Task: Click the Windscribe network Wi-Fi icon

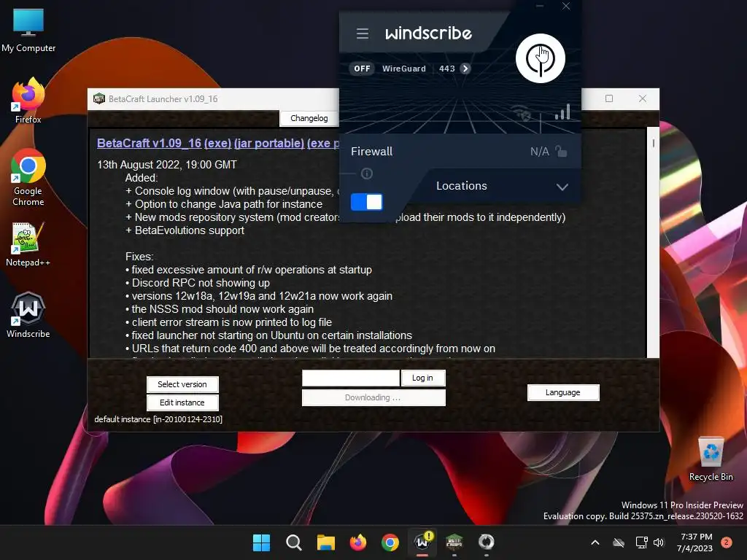Action: point(522,113)
